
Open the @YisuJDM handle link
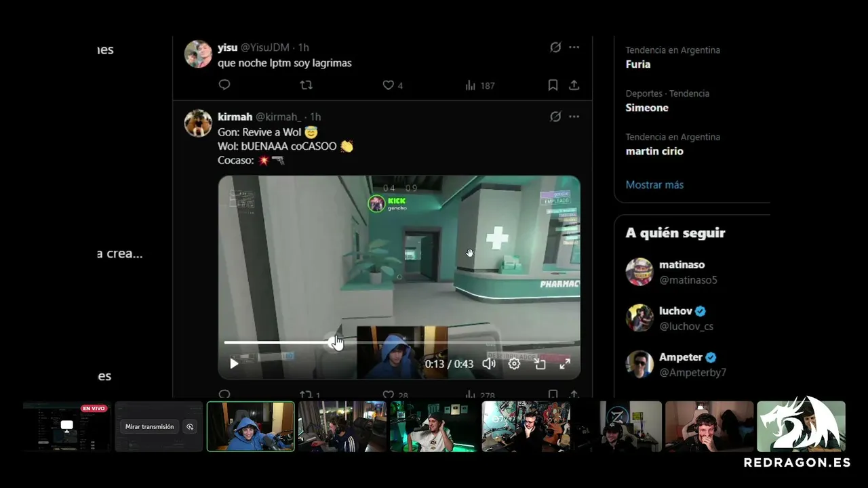[x=265, y=47]
